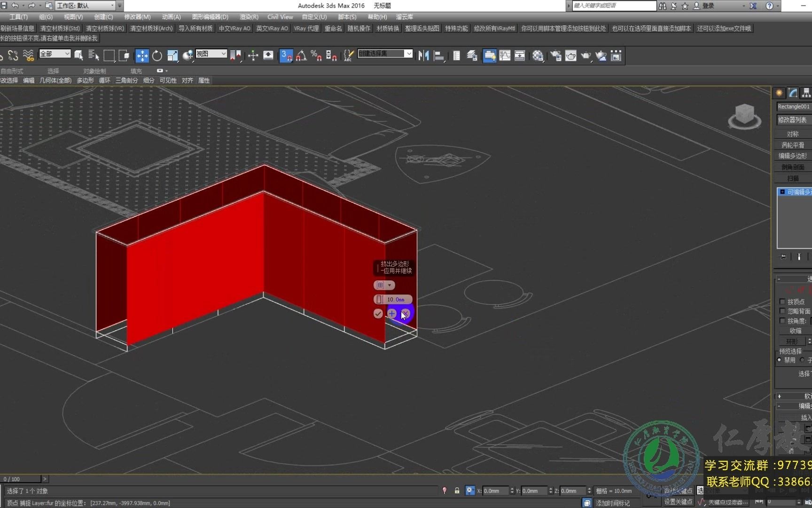This screenshot has height=508, width=812.
Task: Toggle the selection lock icon
Action: click(457, 491)
